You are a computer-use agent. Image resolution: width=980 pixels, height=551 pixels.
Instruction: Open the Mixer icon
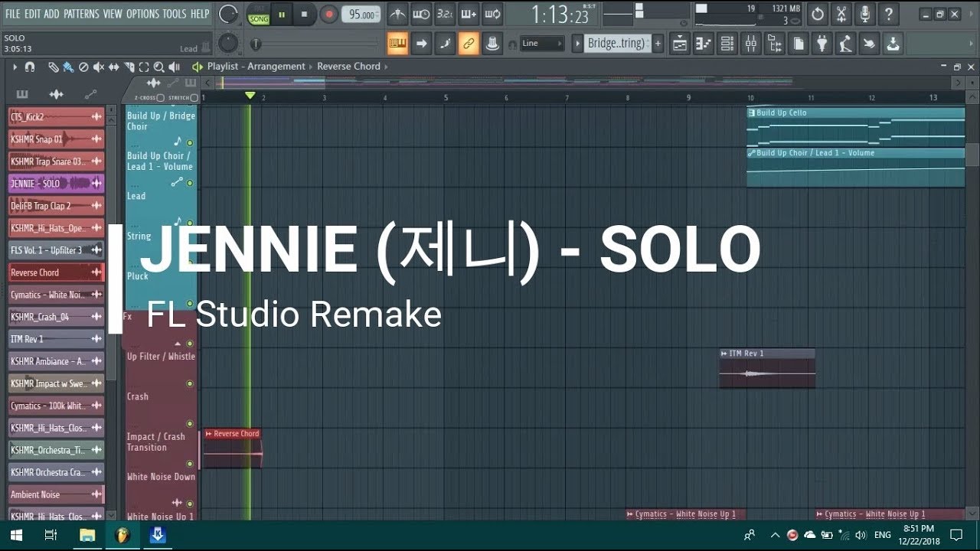tap(751, 44)
